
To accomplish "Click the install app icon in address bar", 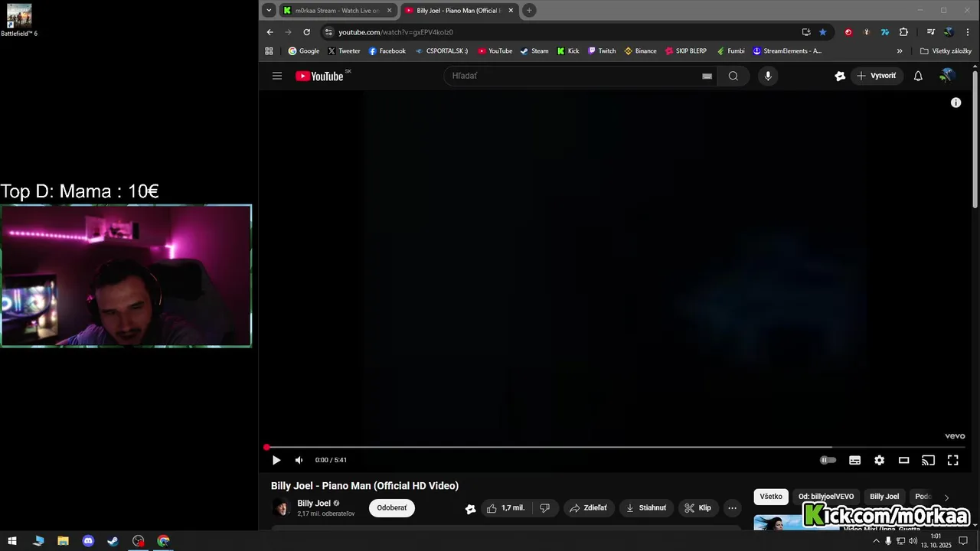I will tap(806, 32).
